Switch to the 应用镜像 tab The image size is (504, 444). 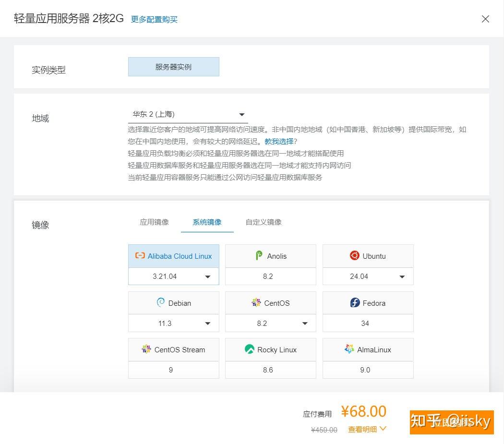(x=154, y=222)
